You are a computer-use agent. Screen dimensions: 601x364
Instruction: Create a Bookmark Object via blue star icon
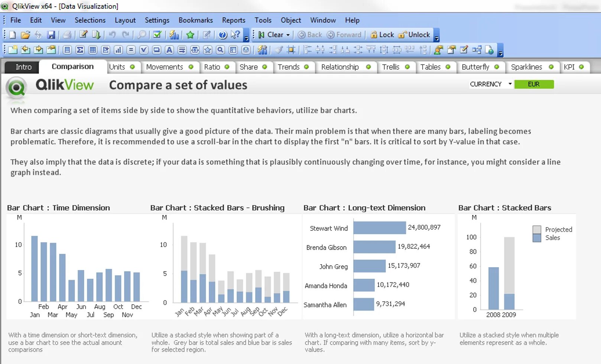tap(208, 50)
